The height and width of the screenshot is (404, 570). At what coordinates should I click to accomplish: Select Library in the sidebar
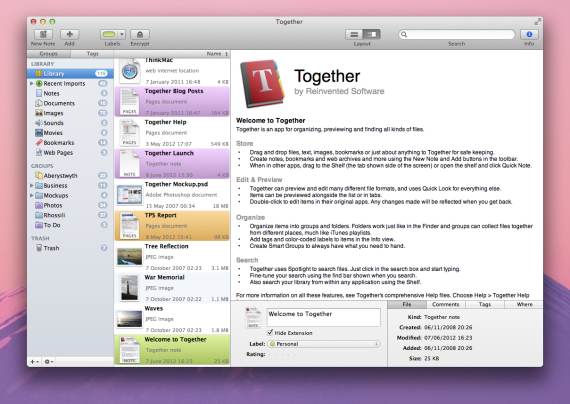coord(70,73)
